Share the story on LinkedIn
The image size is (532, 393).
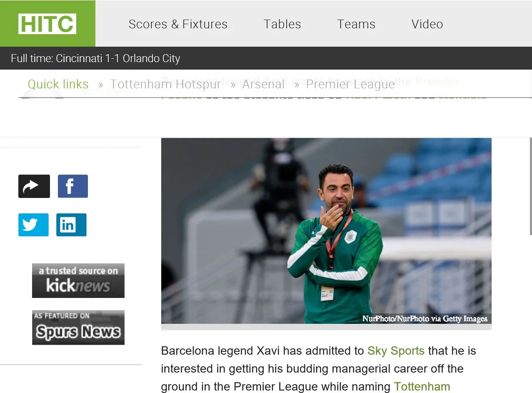[71, 225]
